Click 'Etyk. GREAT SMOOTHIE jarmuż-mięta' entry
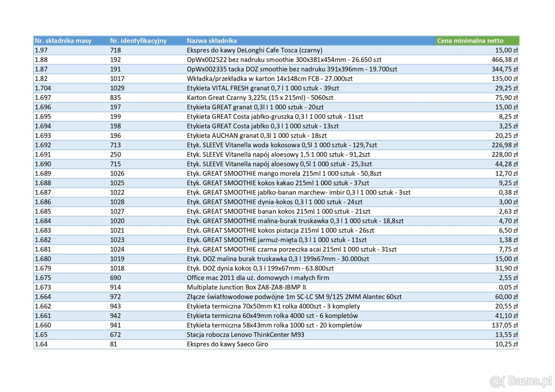 click(x=277, y=240)
